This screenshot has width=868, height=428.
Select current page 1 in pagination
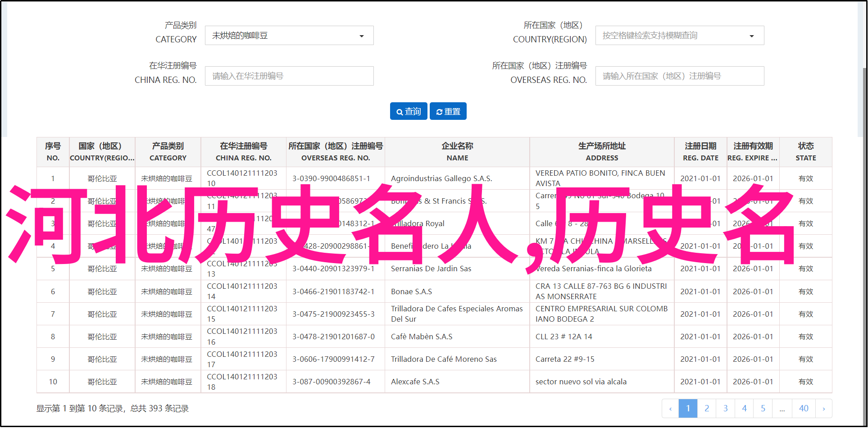[688, 409]
